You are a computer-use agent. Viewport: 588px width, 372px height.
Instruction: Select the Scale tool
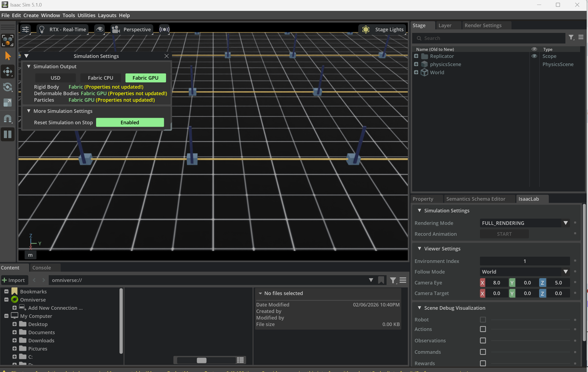point(8,103)
